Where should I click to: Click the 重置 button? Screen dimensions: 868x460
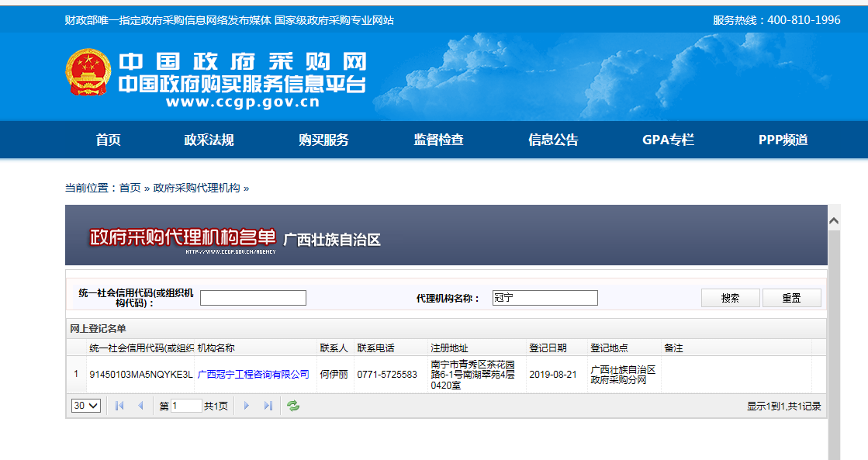[792, 298]
